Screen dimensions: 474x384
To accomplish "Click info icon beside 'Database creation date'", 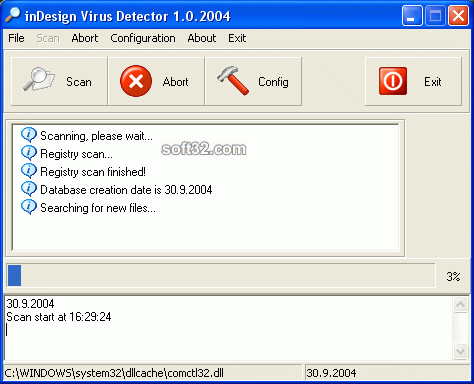I will tap(29, 189).
